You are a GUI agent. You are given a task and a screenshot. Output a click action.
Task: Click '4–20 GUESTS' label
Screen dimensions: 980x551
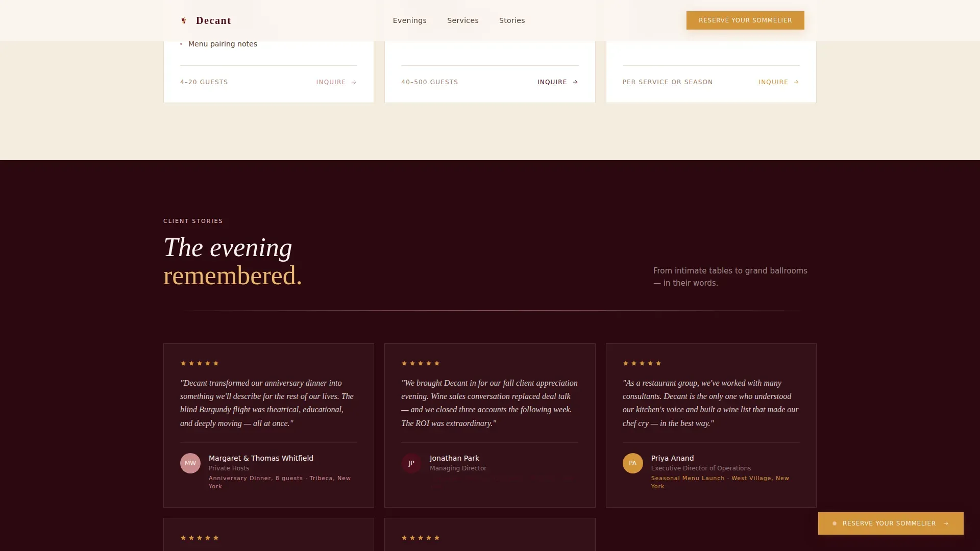[204, 82]
